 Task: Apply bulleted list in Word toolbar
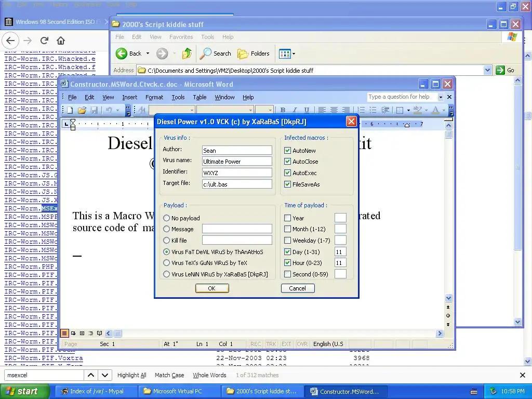pos(373,110)
